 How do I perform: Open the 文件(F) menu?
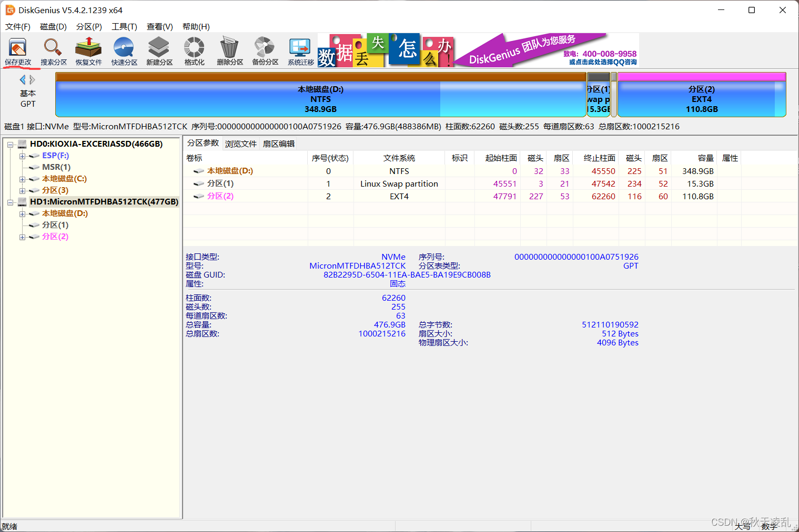(x=18, y=27)
